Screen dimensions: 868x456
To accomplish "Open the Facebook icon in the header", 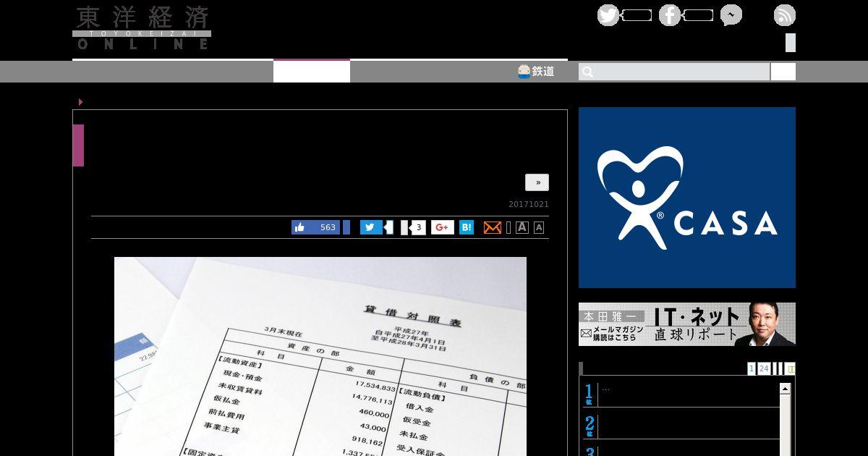I will point(670,15).
